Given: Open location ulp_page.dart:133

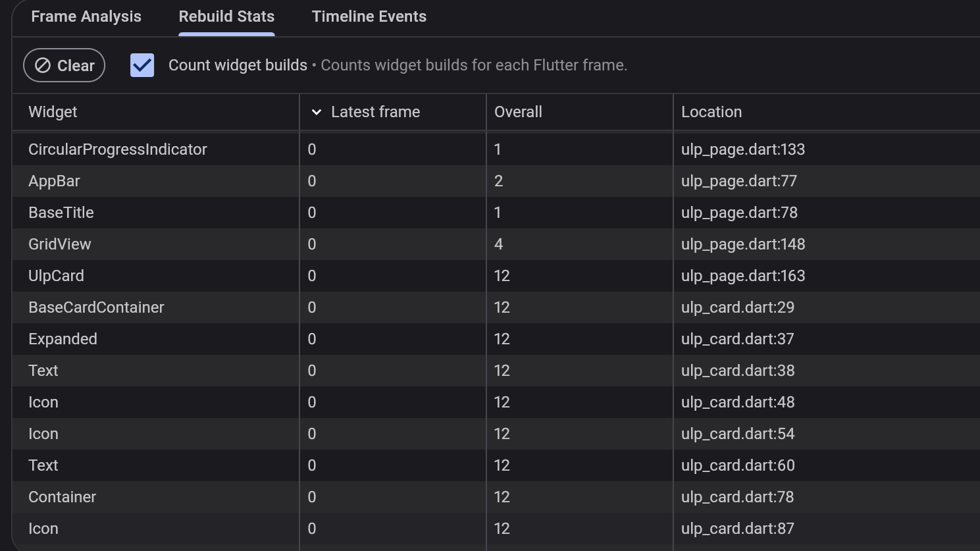Looking at the screenshot, I should [x=743, y=149].
